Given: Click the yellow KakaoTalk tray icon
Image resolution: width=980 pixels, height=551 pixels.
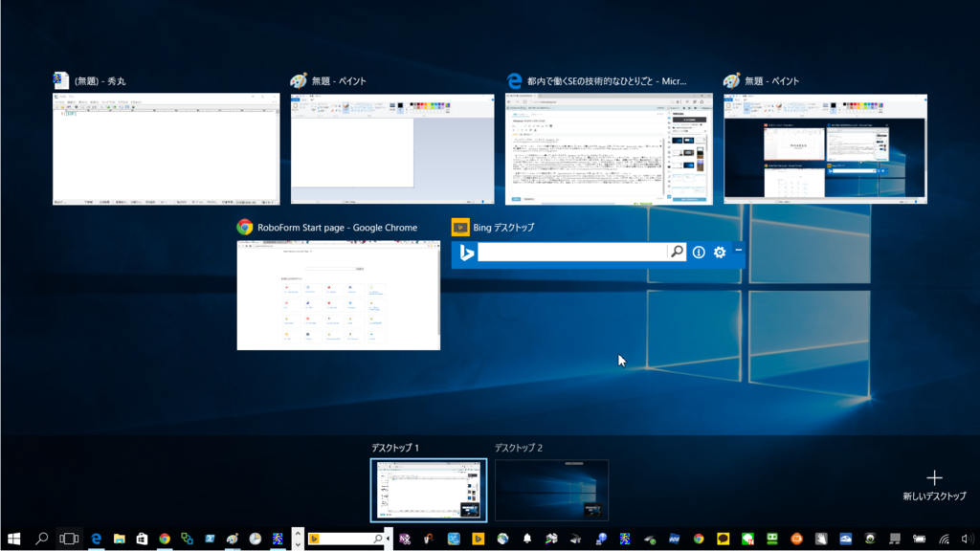Looking at the screenshot, I should click(724, 539).
